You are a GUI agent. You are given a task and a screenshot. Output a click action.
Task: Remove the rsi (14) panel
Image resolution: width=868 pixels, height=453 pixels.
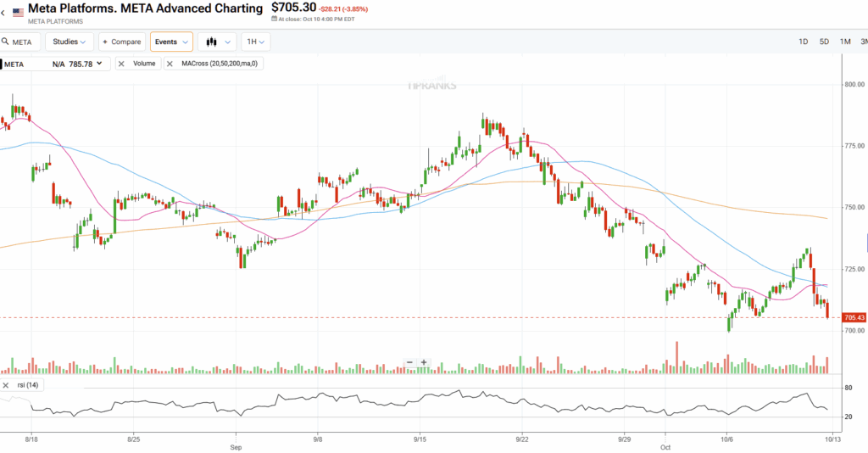[x=7, y=385]
